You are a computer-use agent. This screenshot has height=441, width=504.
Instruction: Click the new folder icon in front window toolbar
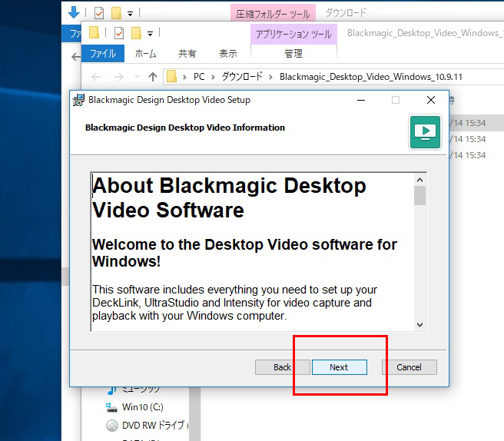coord(136,33)
